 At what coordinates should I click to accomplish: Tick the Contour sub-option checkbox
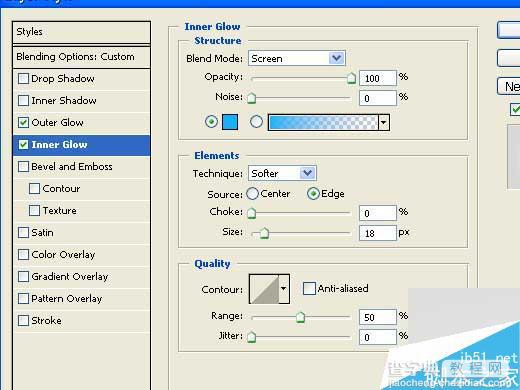point(34,189)
